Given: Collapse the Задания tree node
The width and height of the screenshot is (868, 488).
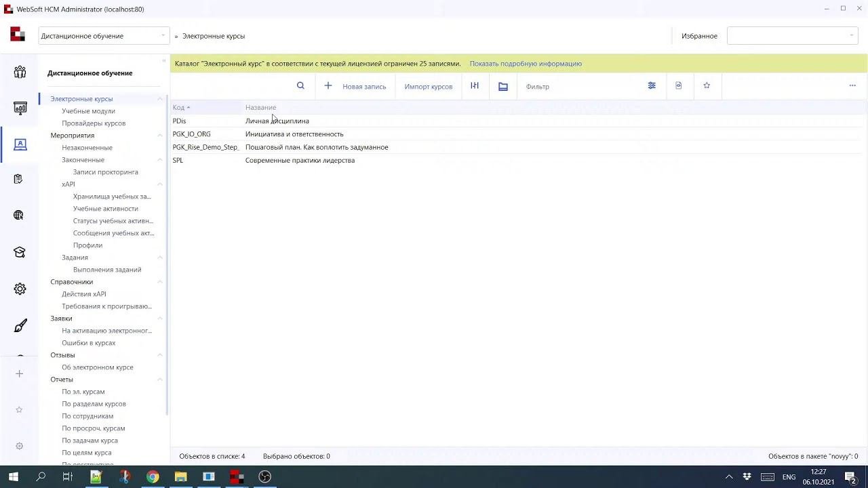Looking at the screenshot, I should [x=160, y=258].
